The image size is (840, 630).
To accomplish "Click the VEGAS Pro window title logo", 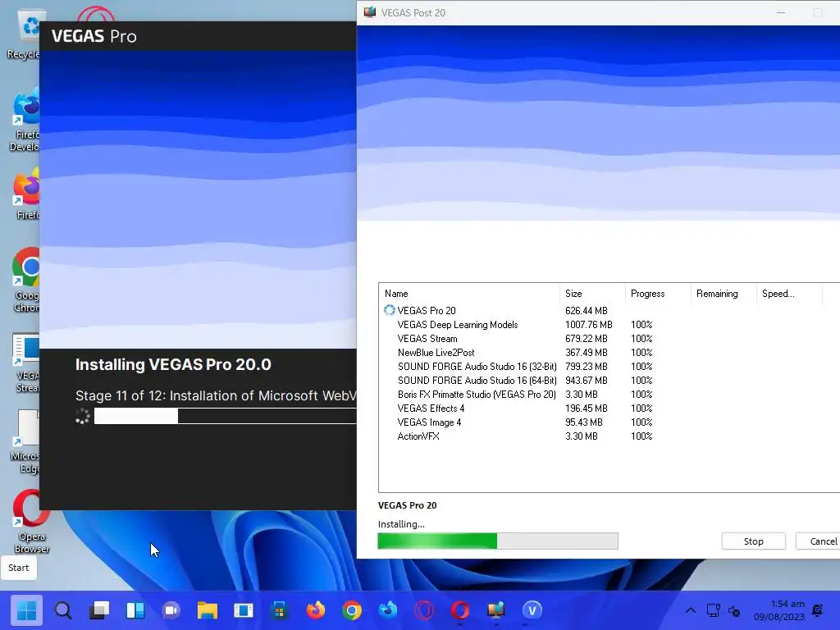I will pos(94,36).
